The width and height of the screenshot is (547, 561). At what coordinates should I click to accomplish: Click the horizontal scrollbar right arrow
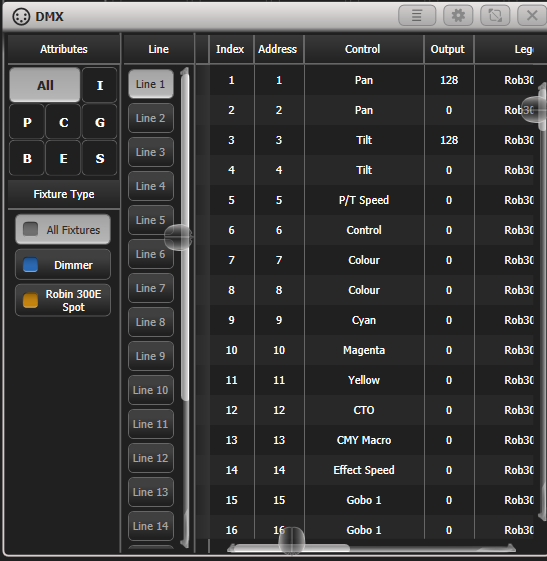pyautogui.click(x=512, y=547)
